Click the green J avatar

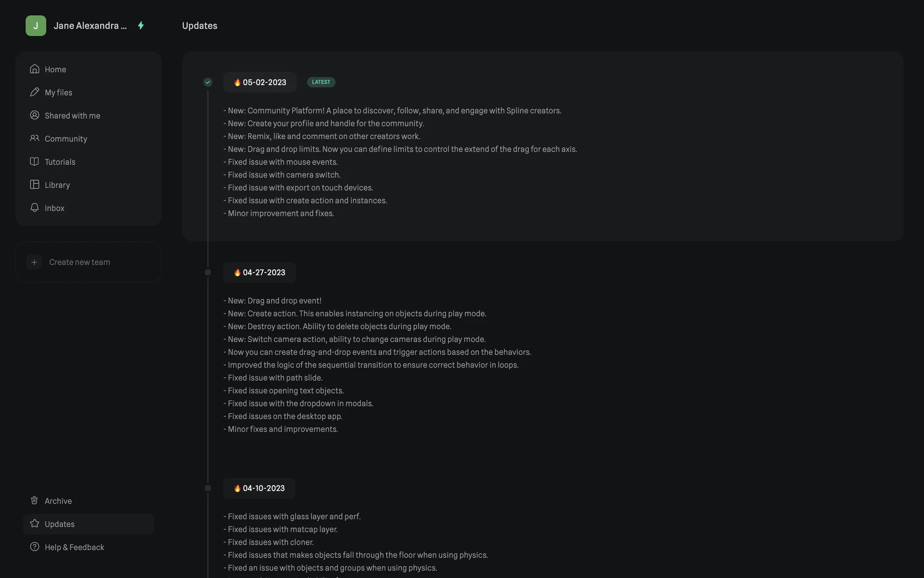pyautogui.click(x=36, y=26)
